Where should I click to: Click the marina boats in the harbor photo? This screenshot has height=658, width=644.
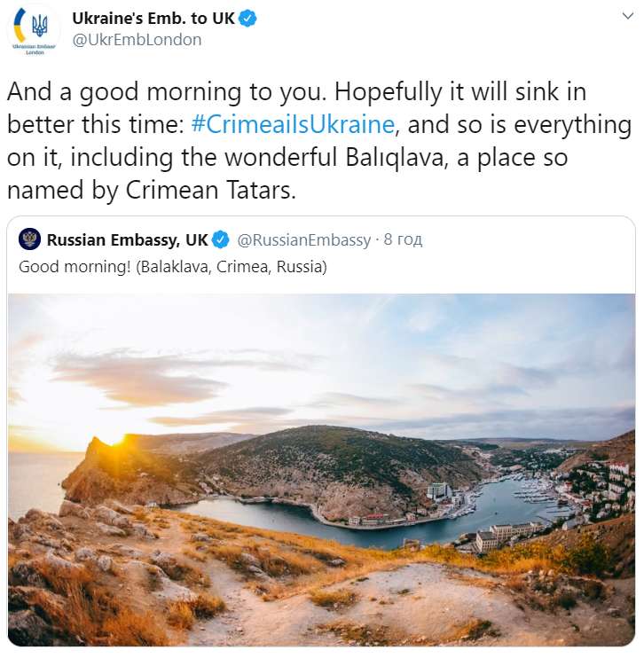click(x=535, y=492)
